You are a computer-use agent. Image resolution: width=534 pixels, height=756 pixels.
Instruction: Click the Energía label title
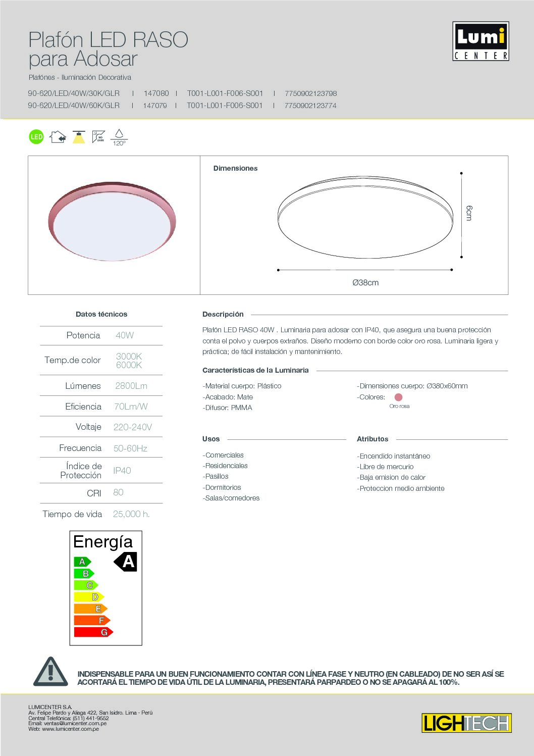click(x=103, y=542)
